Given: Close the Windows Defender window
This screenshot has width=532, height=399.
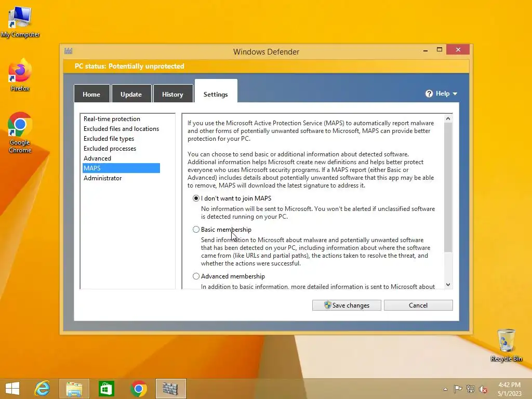Looking at the screenshot, I should click(x=458, y=49).
